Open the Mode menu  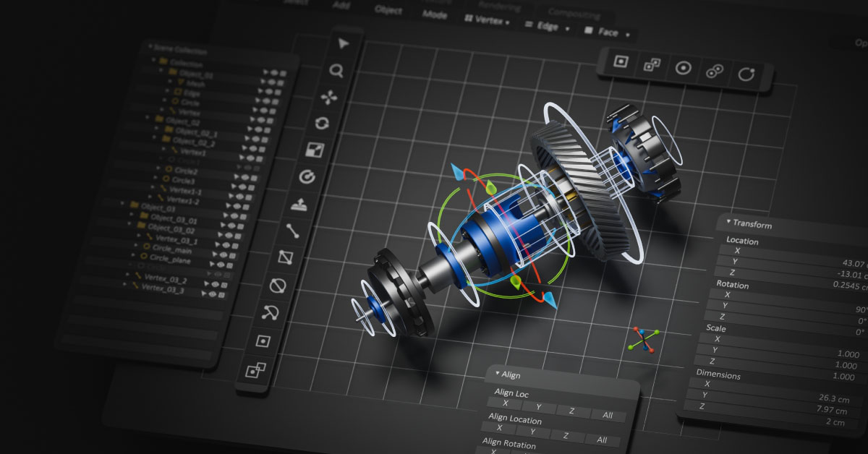[x=435, y=14]
